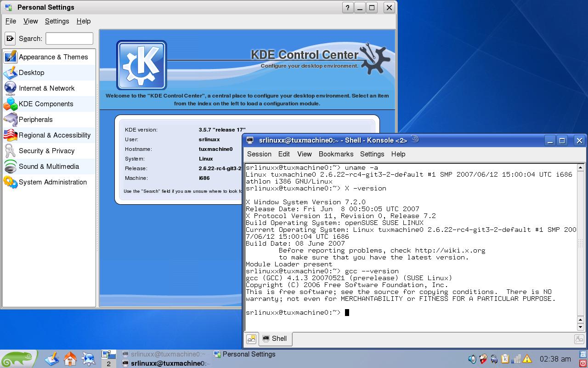The image size is (588, 368).
Task: Open File menu in Personal Settings
Action: click(x=11, y=21)
